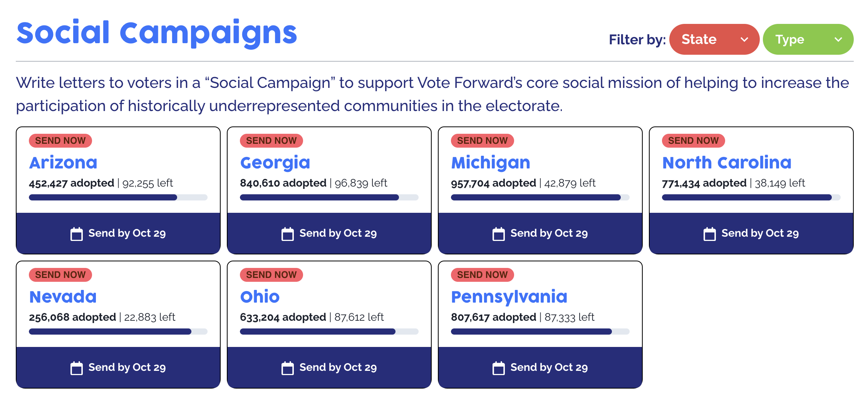Click the calendar icon on Ohio card
This screenshot has height=404, width=868.
pos(288,368)
